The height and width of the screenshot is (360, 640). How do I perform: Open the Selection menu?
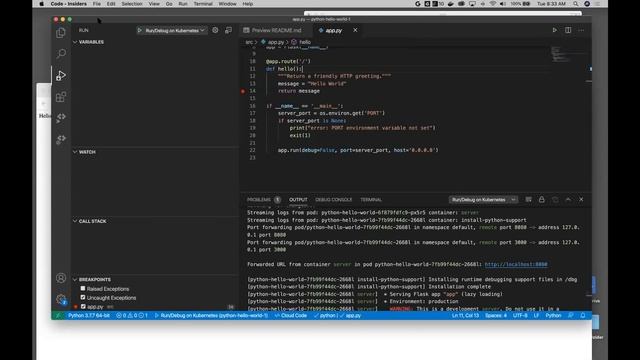pos(132,4)
